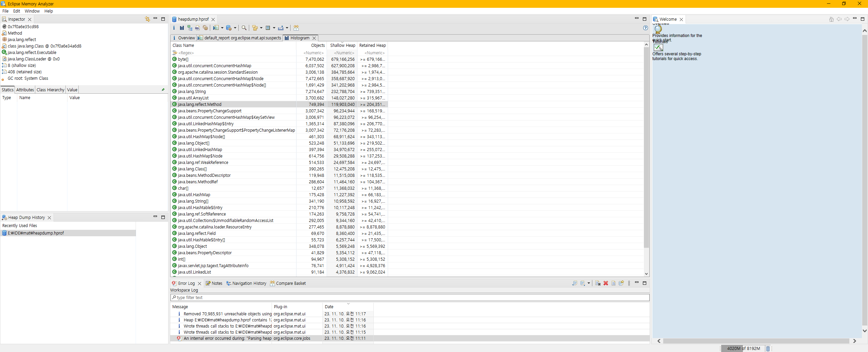Click Export Log icon in Error Log
The image size is (868, 352).
click(574, 283)
